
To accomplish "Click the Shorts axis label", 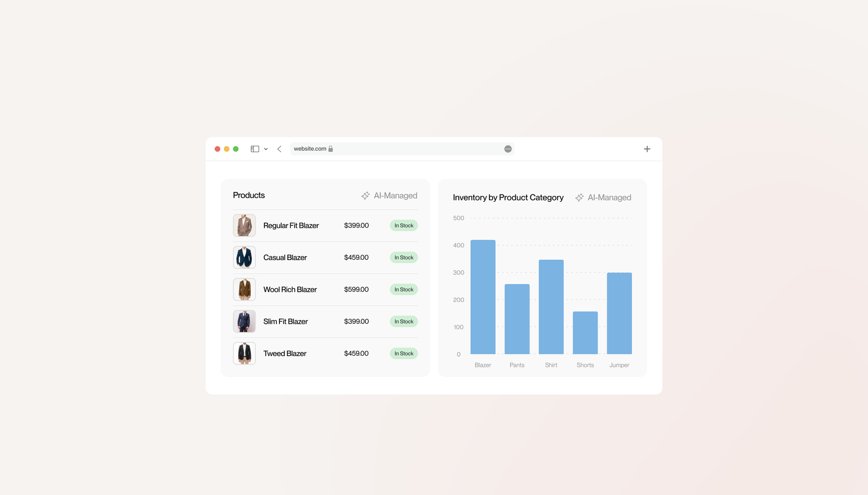I will point(585,365).
